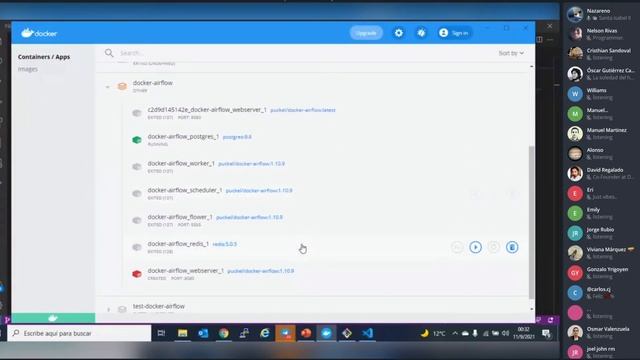
Task: Open Docker settings gear icon
Action: 399,33
